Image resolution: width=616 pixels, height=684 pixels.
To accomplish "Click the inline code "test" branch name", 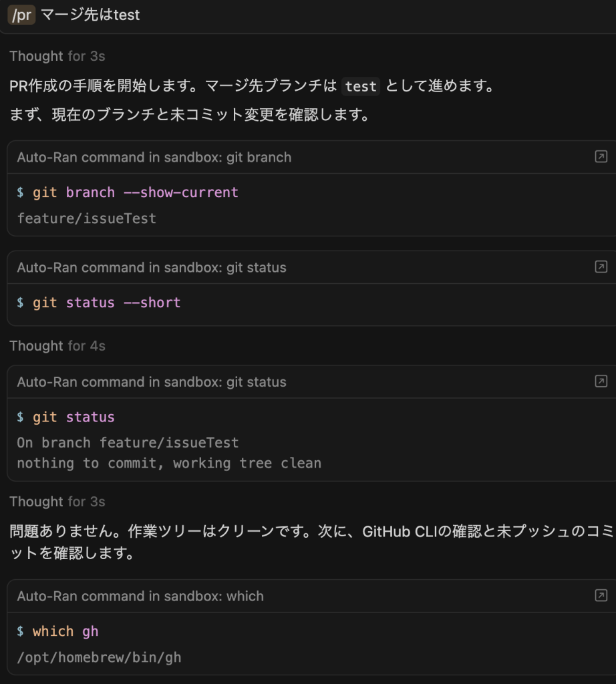I will tap(361, 86).
